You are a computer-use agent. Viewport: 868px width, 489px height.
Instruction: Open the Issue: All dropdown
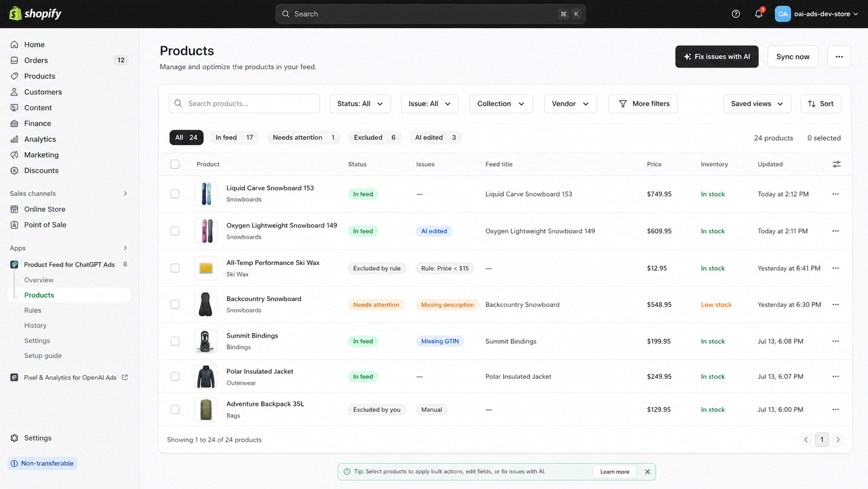[x=429, y=103]
